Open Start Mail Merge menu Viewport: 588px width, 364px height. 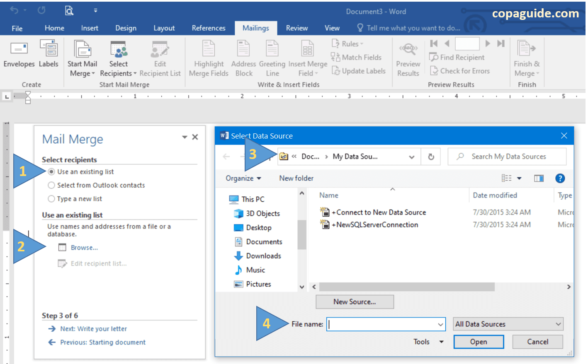pyautogui.click(x=82, y=58)
